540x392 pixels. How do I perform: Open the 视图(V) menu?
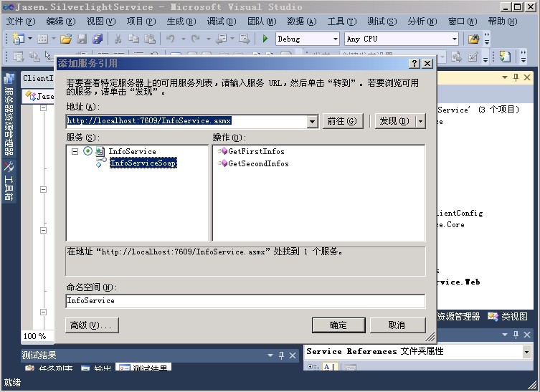click(101, 21)
